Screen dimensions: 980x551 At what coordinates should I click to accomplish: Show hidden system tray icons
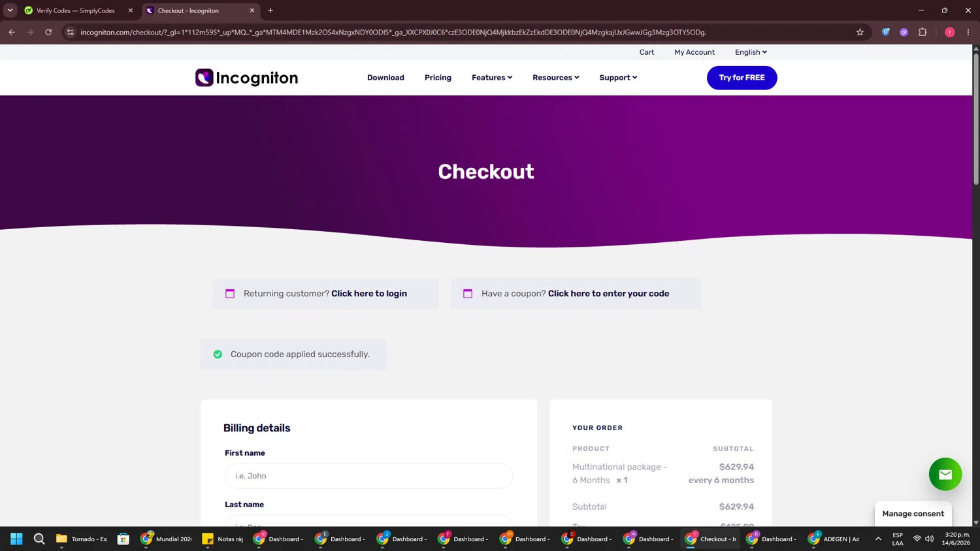(x=878, y=539)
